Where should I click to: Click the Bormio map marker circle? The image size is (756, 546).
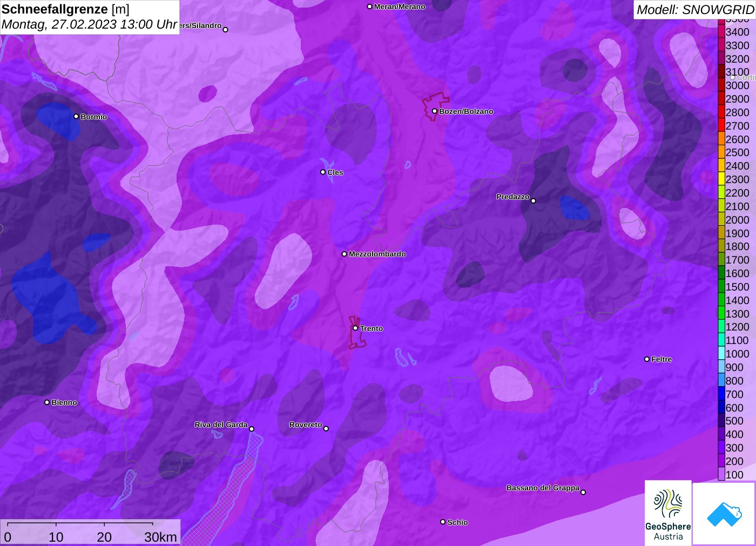tap(76, 116)
